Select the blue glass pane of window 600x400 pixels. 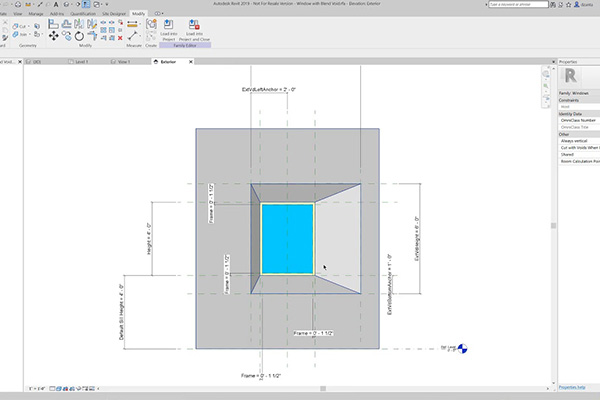pyautogui.click(x=287, y=239)
